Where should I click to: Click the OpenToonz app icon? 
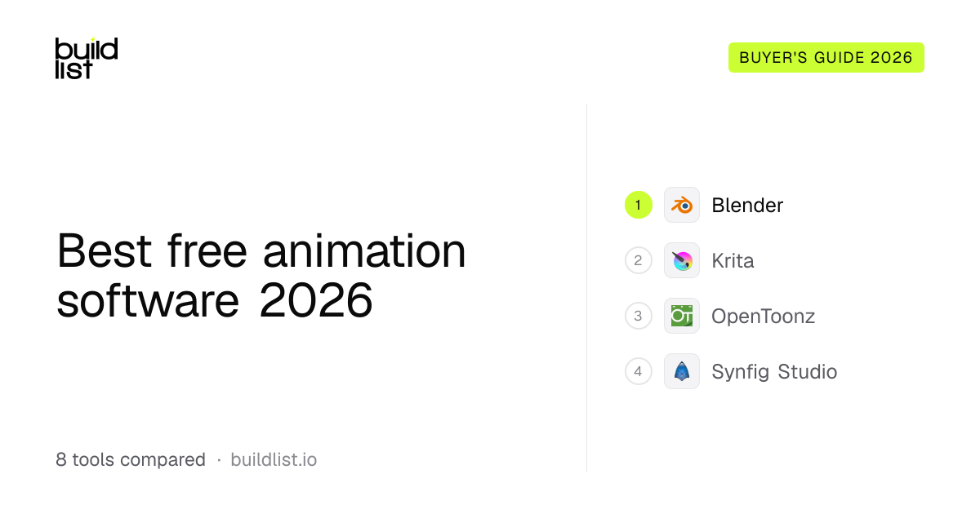coord(682,316)
